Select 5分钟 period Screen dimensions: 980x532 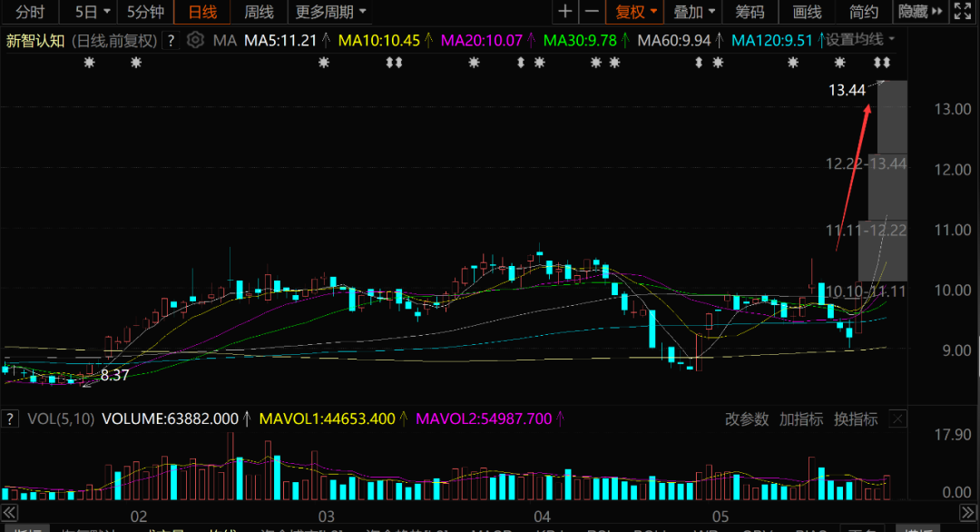[145, 12]
